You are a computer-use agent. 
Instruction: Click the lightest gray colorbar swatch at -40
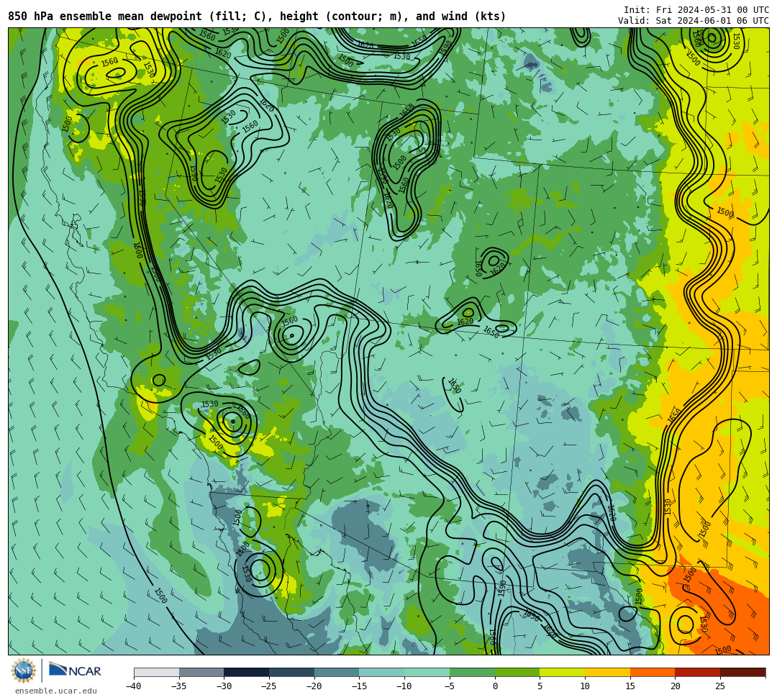point(157,672)
